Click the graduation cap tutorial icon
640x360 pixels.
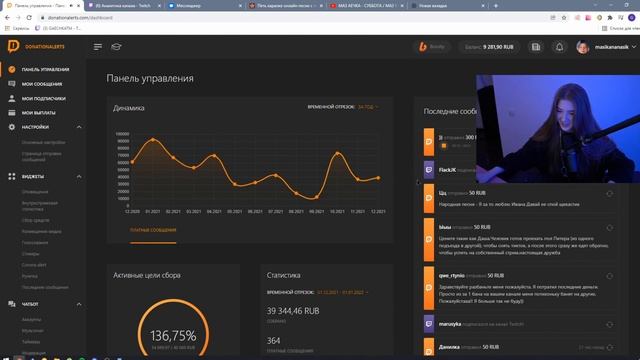click(x=116, y=47)
